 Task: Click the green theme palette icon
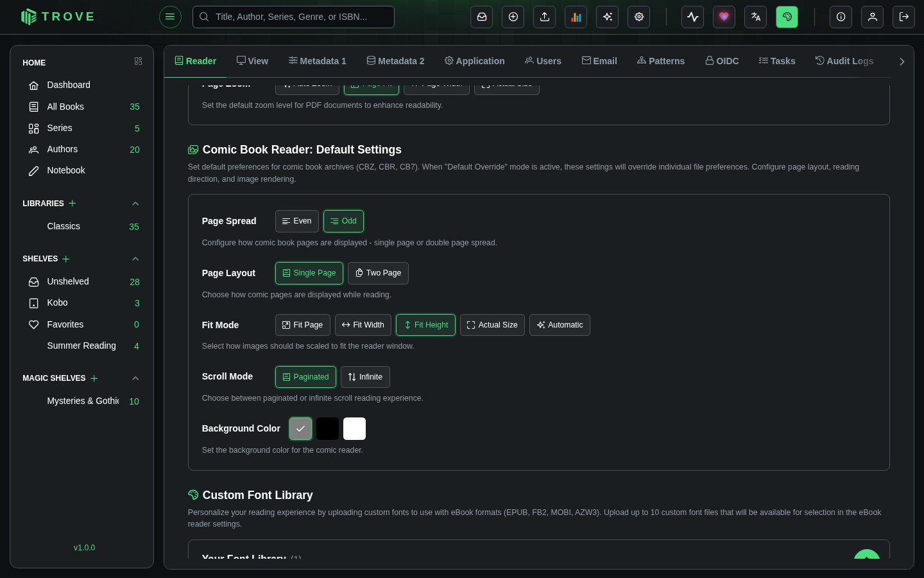click(787, 17)
